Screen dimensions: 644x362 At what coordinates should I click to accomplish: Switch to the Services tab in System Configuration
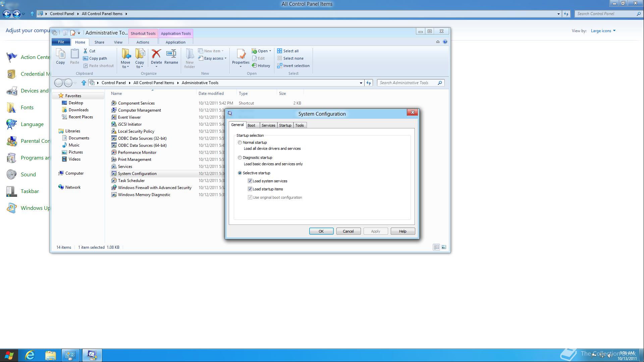268,125
